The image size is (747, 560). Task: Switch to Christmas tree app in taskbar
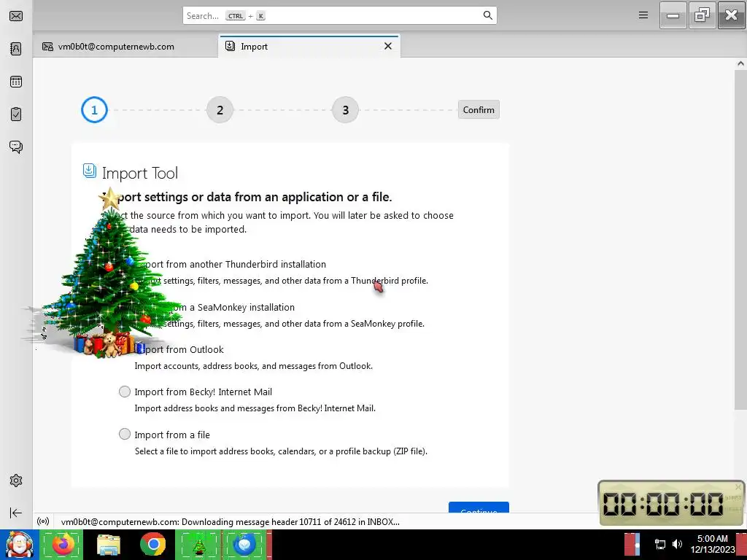(x=199, y=545)
